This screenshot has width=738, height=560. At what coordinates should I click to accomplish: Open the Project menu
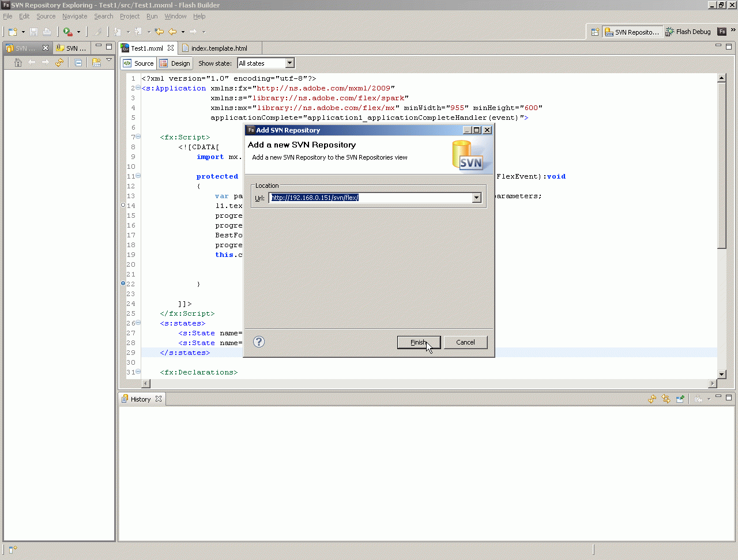130,16
